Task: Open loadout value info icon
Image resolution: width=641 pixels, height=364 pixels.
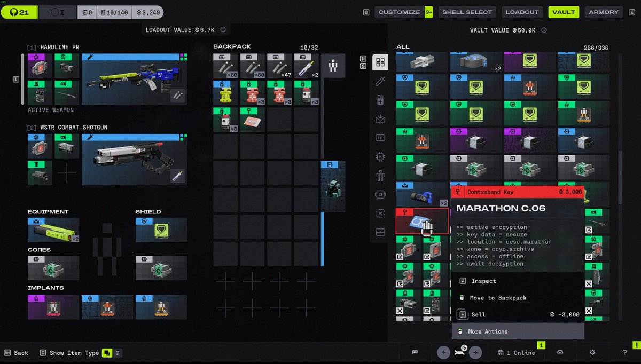Action: point(223,30)
